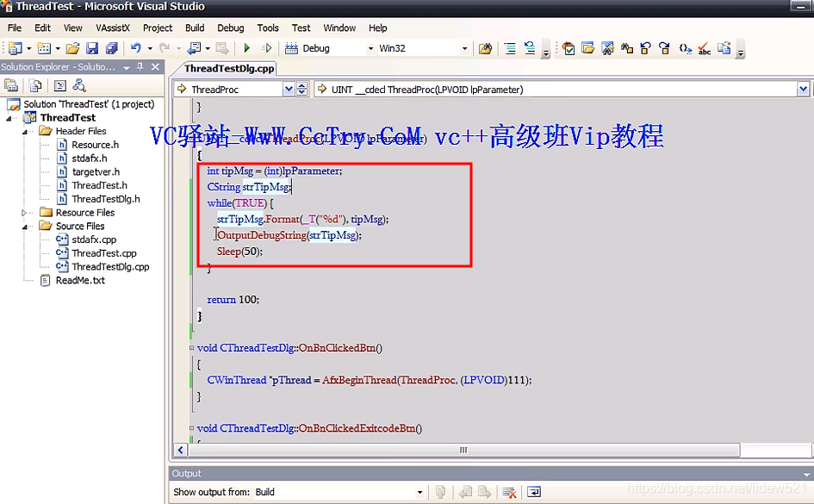Click Properties icon in Solution Explorer toolbar

click(x=11, y=85)
